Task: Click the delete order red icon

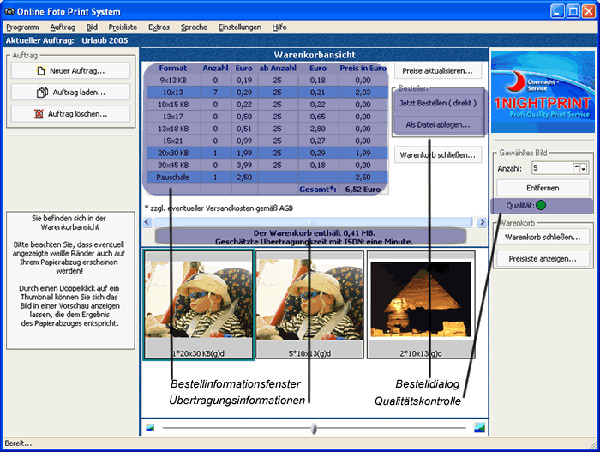Action: (39, 114)
